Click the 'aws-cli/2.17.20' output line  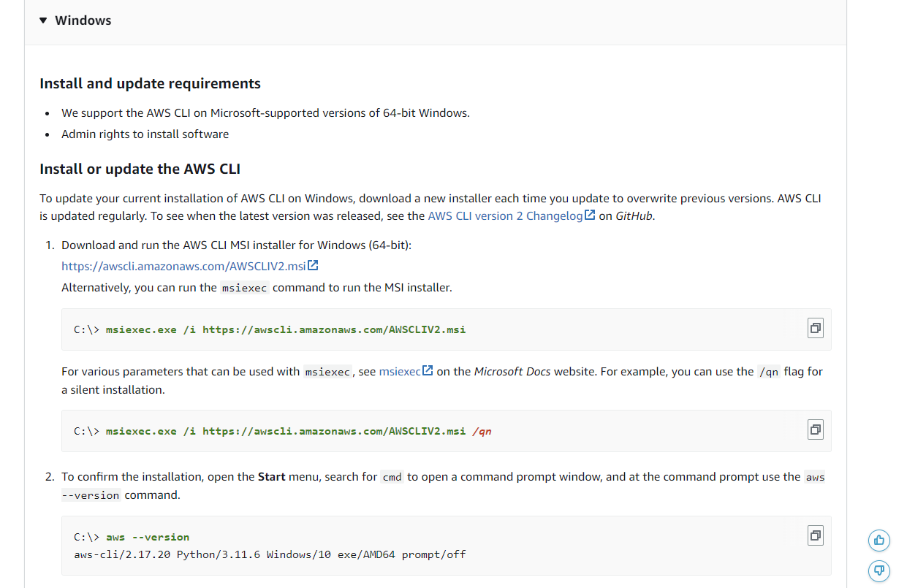(x=270, y=554)
